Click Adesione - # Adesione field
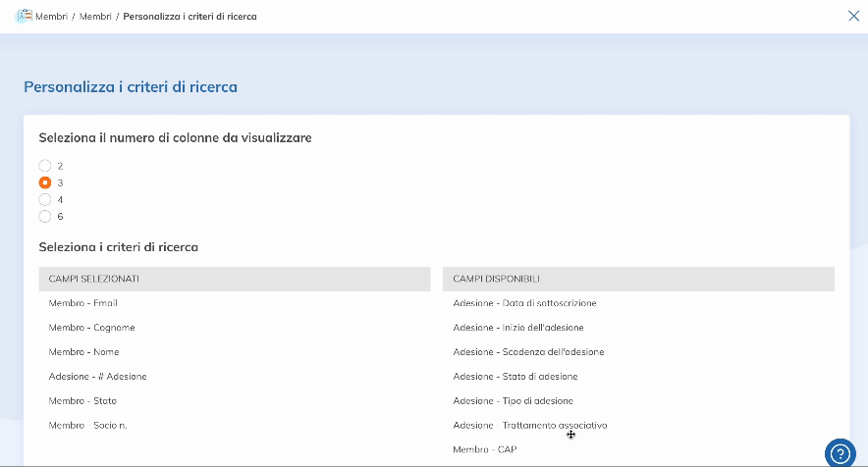The height and width of the screenshot is (467, 868). [97, 377]
